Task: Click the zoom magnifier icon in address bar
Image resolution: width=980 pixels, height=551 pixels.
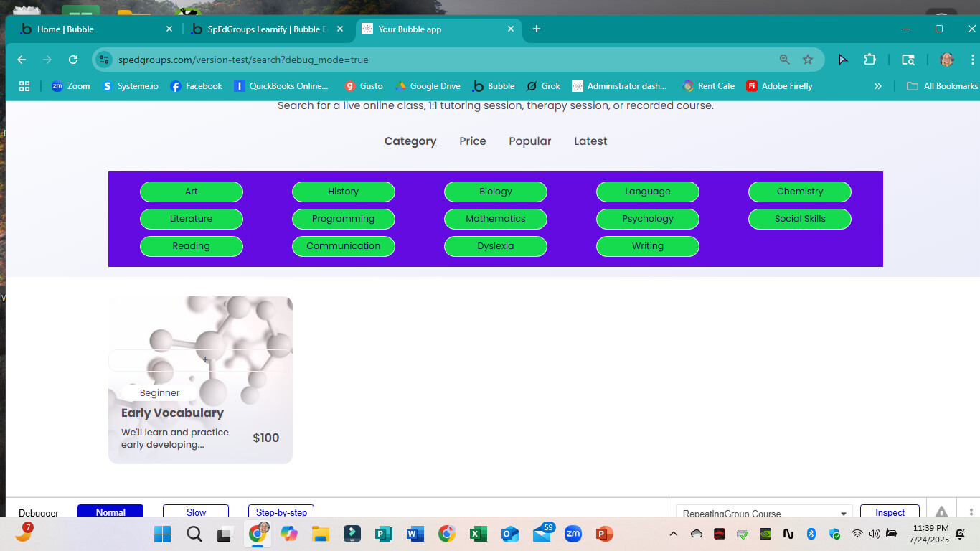Action: pos(785,60)
